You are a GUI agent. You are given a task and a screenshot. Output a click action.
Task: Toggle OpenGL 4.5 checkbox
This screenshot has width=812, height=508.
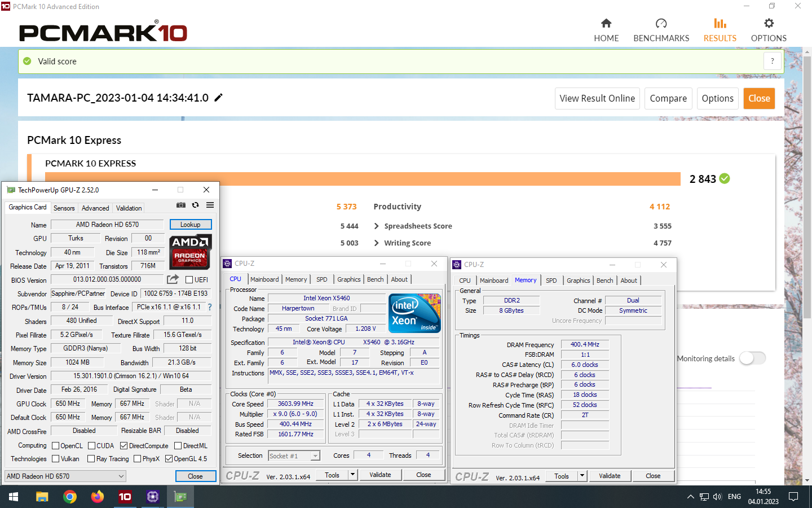pos(169,458)
